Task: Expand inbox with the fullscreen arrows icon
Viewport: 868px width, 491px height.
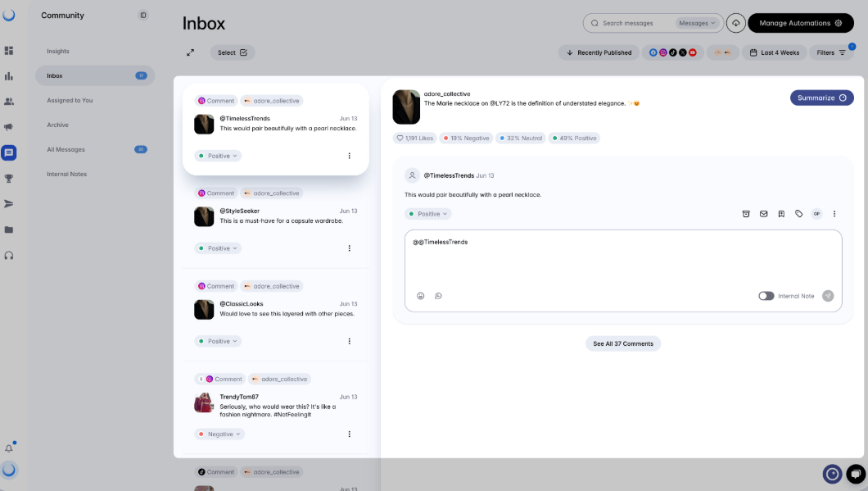Action: (x=191, y=52)
